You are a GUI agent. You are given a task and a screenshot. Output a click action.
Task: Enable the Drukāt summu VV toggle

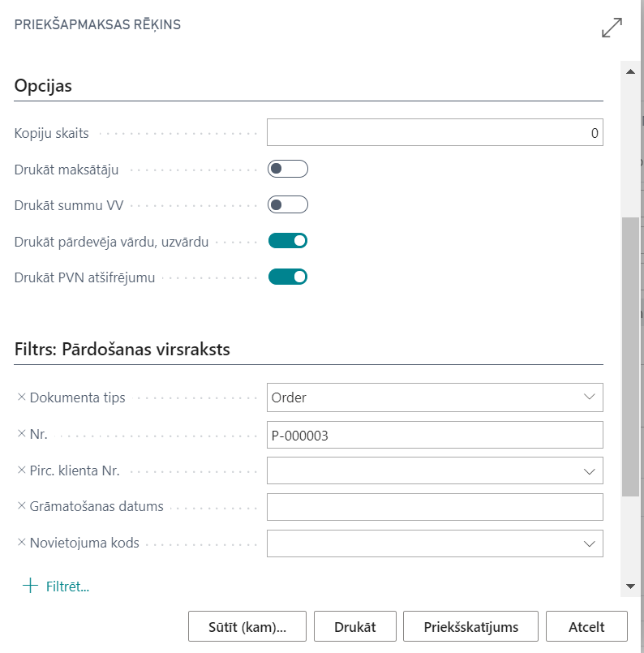pos(288,205)
